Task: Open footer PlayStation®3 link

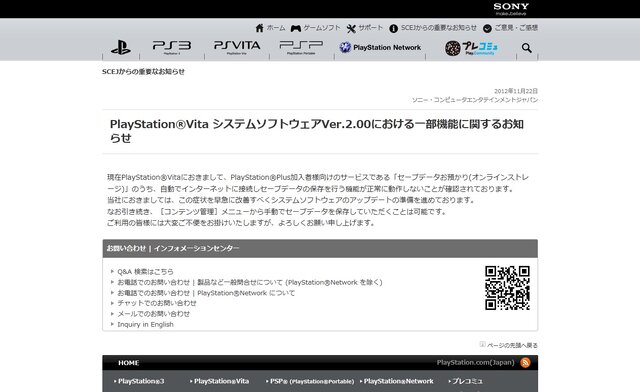Action: 141,381
